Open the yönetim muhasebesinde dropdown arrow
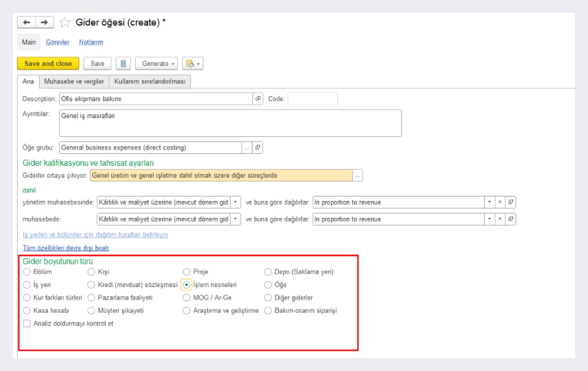 pyautogui.click(x=235, y=202)
